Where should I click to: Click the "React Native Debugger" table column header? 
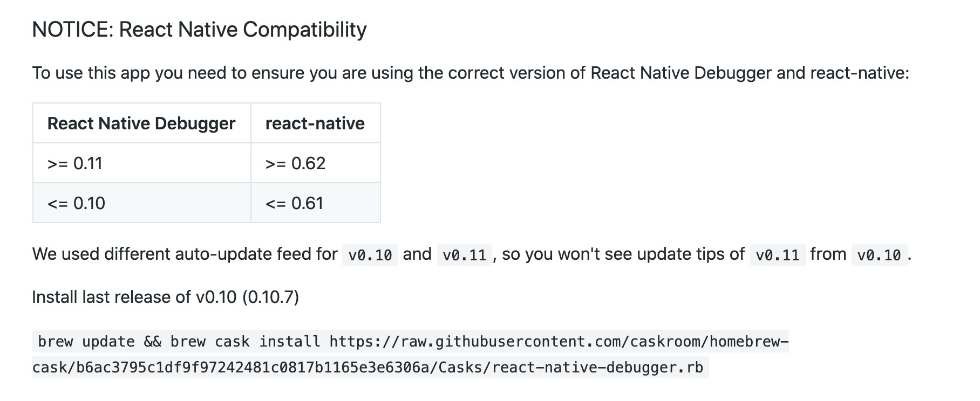coord(141,123)
